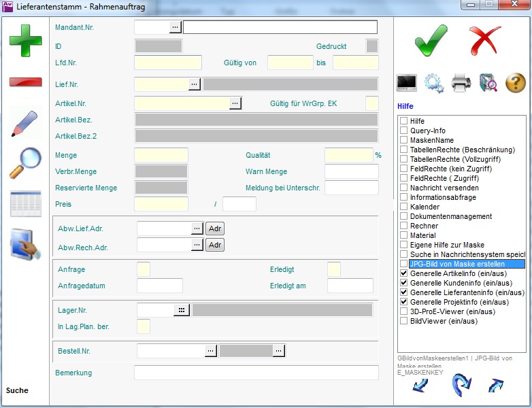Click the printer icon
Screen dimensions: 532x408
pyautogui.click(x=461, y=83)
